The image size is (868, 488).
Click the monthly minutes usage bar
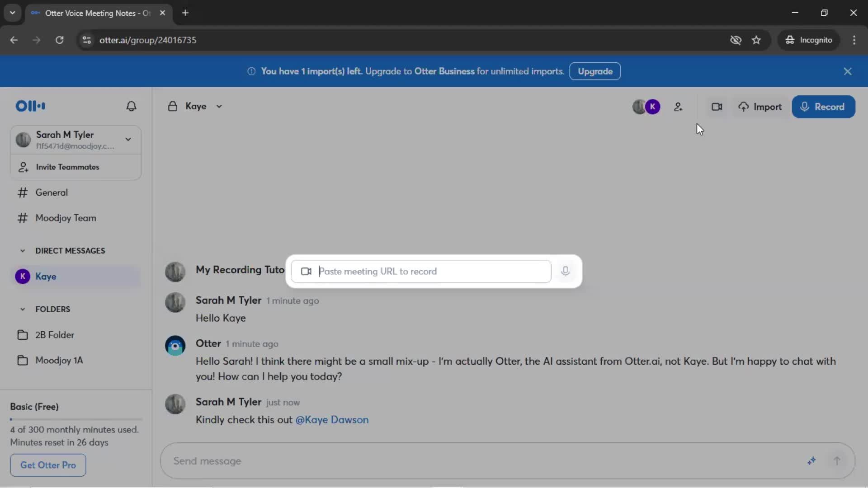76,419
